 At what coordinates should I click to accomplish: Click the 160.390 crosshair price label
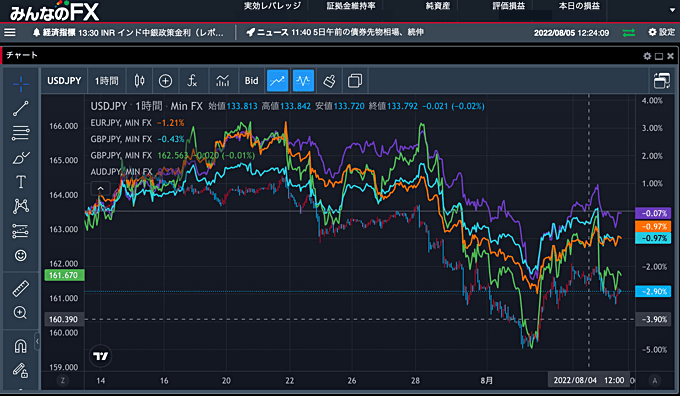click(x=64, y=319)
